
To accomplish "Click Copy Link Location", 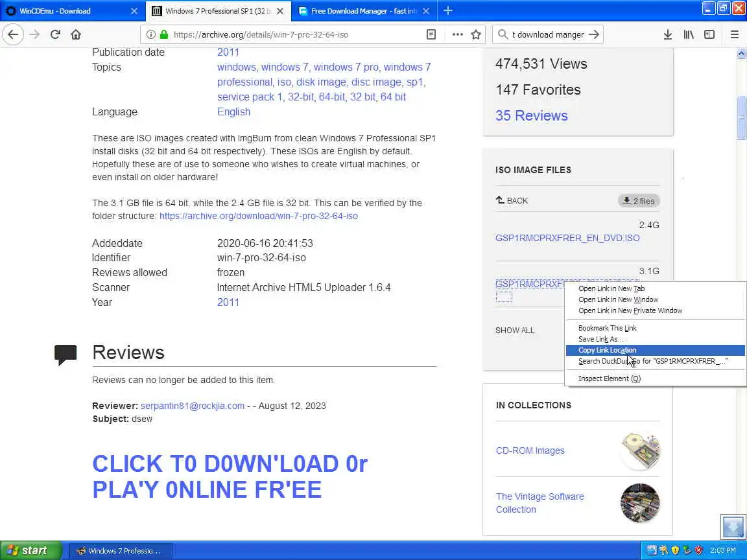I will pos(655,350).
